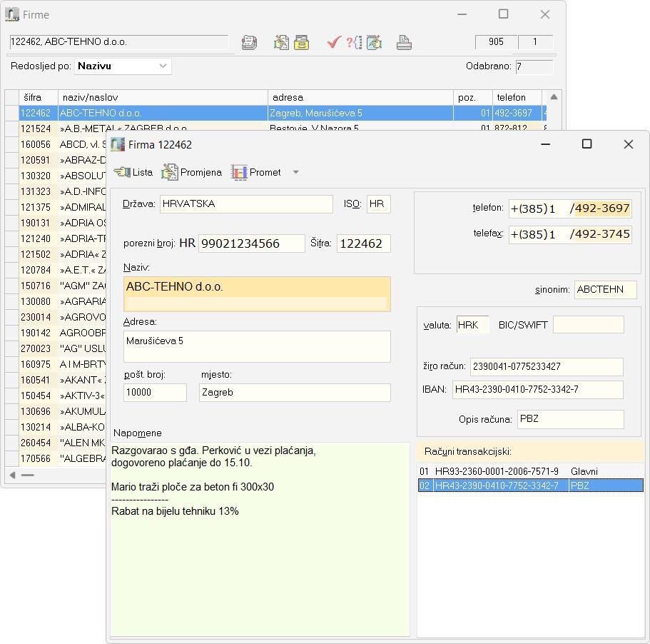Click the red checkmark icon in Firme toolbar
Viewport: 650px width, 644px height.
pos(333,43)
